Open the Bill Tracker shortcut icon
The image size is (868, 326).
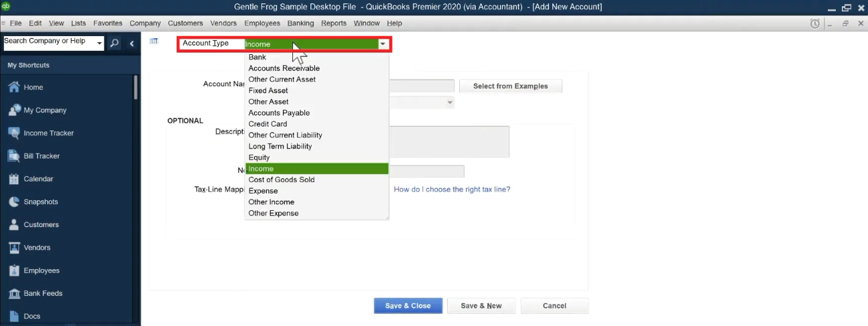point(13,156)
